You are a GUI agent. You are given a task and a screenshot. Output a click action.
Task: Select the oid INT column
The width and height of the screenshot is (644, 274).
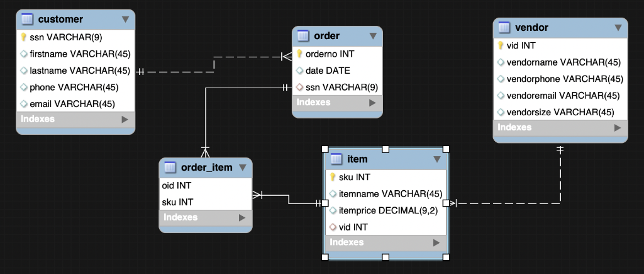(x=206, y=186)
